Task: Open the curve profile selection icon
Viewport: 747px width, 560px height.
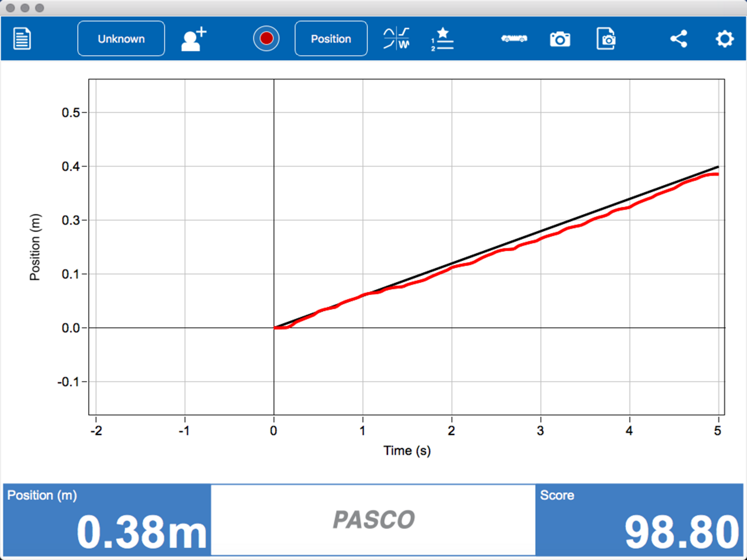Action: click(396, 39)
